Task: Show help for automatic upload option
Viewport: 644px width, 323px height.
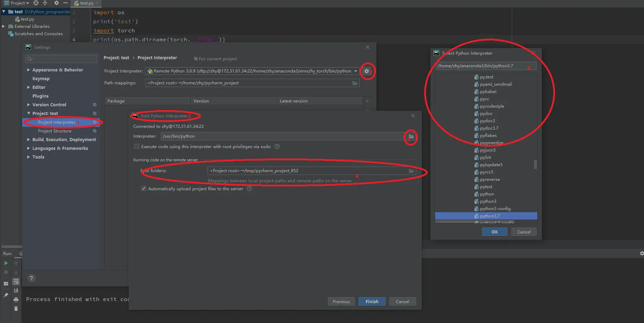Action: [x=249, y=189]
